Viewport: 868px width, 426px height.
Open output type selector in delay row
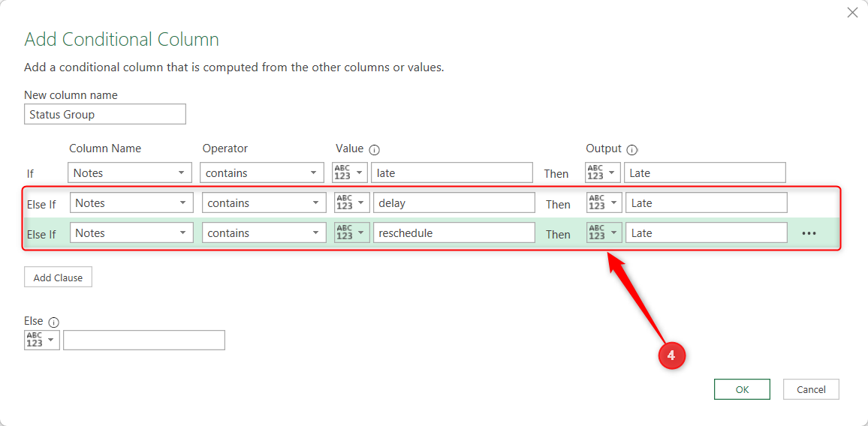(604, 203)
